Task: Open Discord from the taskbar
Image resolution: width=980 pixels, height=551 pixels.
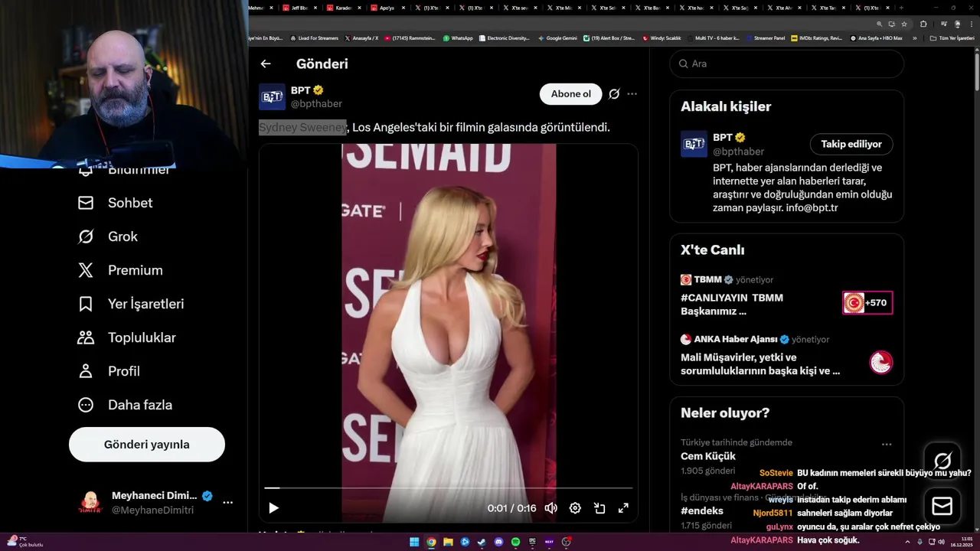Action: click(x=498, y=542)
